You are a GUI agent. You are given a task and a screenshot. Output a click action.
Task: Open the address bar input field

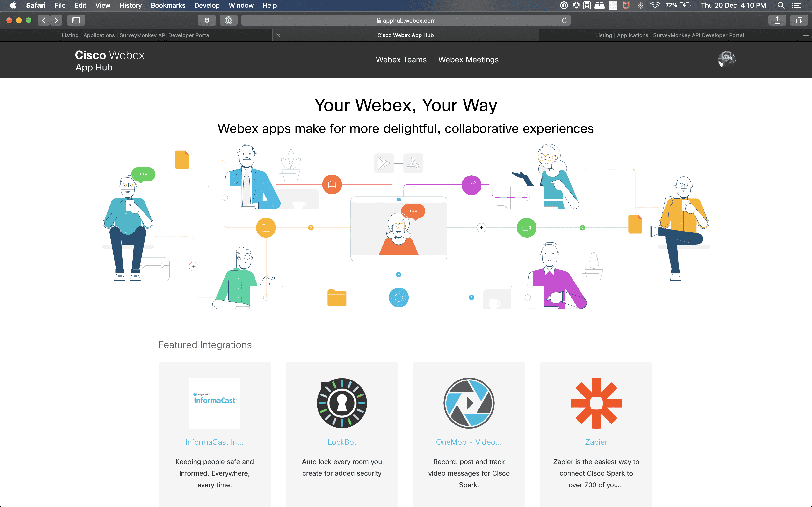coord(406,21)
